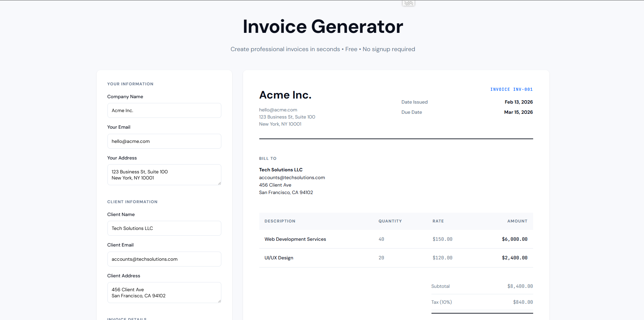This screenshot has height=320, width=644.
Task: Click the hello@acme.com email in the preview
Action: (278, 109)
